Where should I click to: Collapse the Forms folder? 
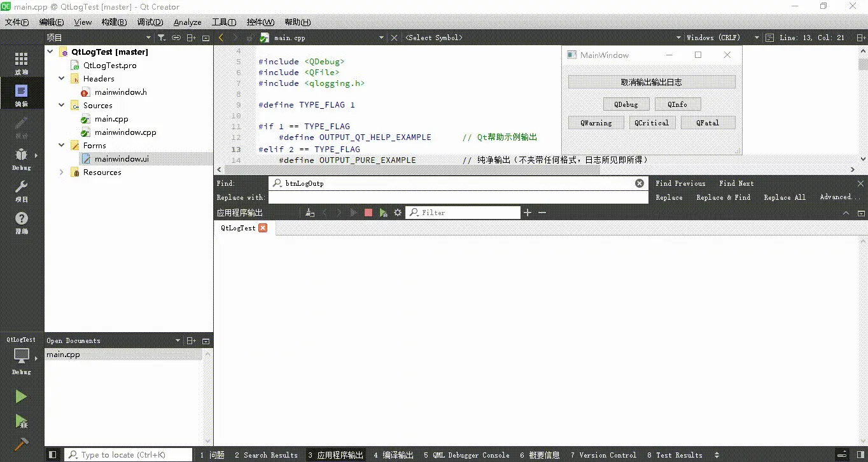click(x=62, y=146)
